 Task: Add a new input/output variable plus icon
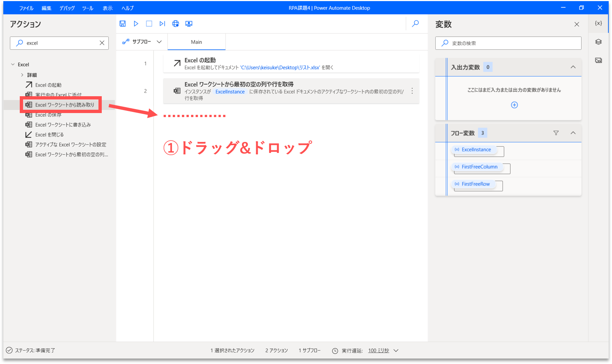pos(514,105)
